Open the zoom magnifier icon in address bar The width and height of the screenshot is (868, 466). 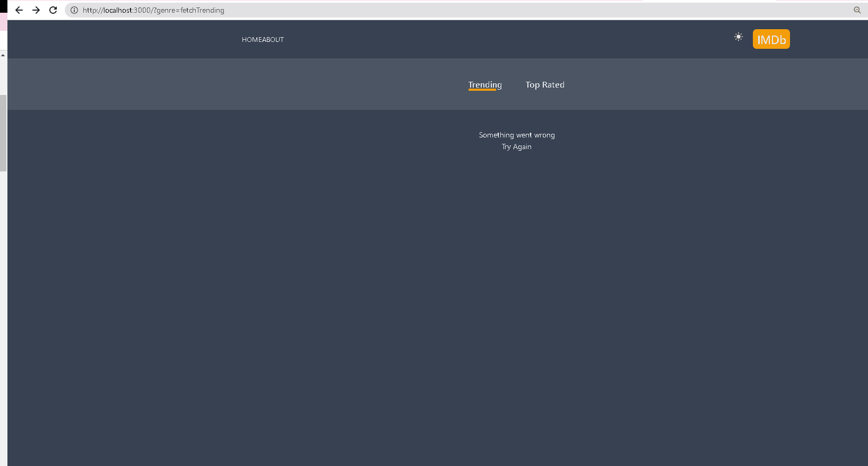point(857,10)
